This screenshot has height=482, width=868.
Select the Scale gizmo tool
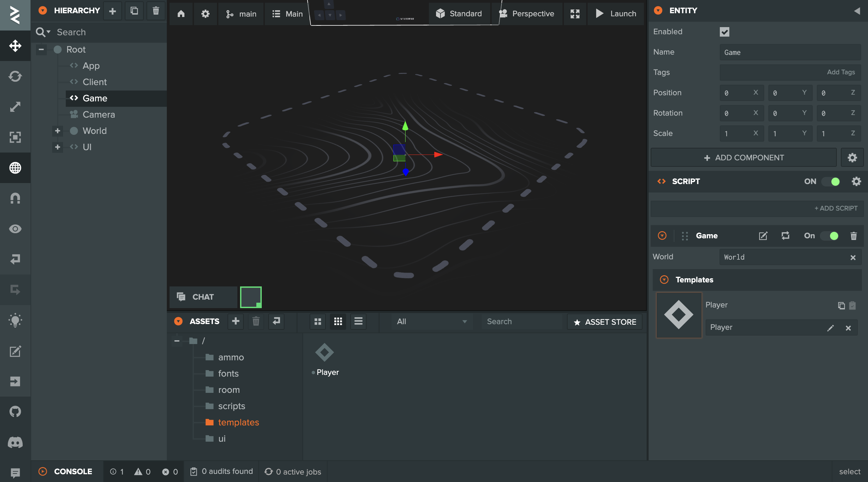[x=15, y=107]
